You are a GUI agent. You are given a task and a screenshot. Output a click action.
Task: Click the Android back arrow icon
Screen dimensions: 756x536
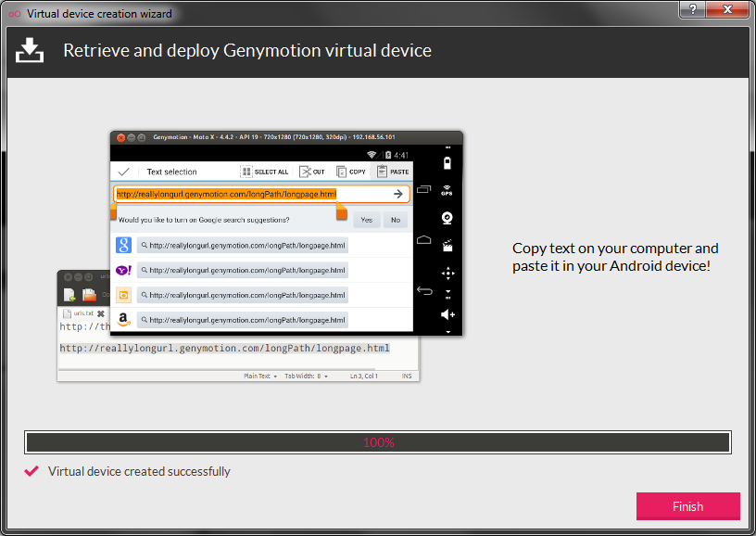(x=424, y=290)
